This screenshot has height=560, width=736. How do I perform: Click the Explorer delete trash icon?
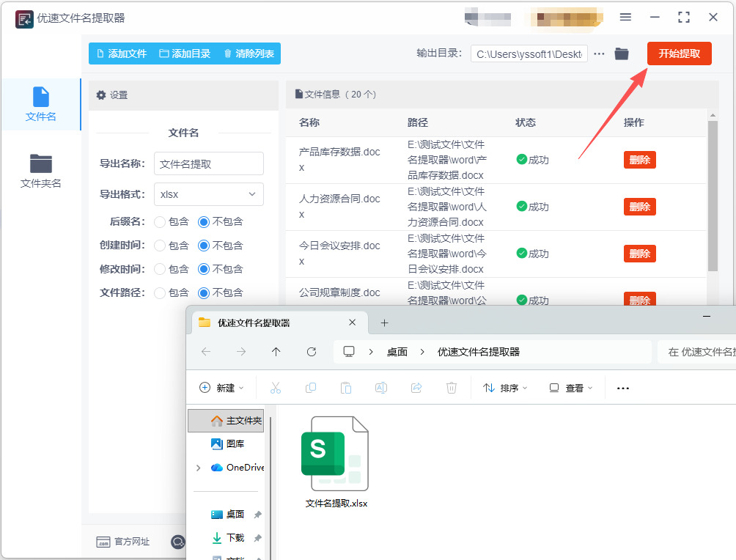coord(451,388)
